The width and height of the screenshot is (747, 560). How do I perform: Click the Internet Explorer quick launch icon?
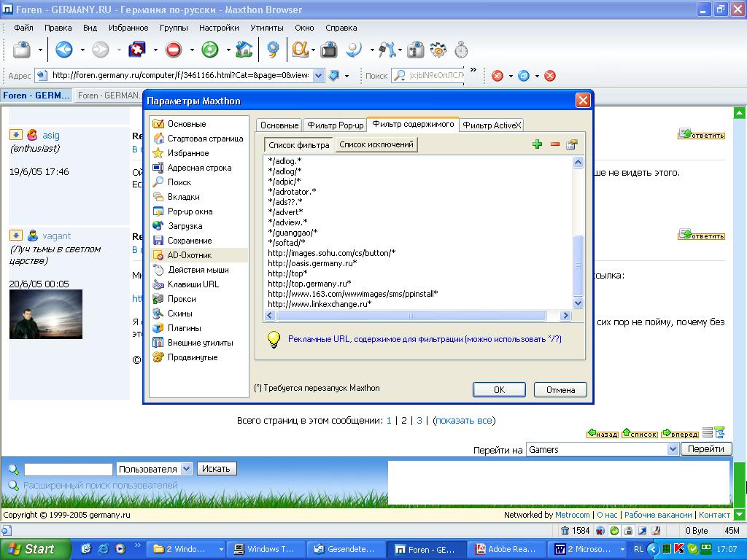[x=103, y=549]
